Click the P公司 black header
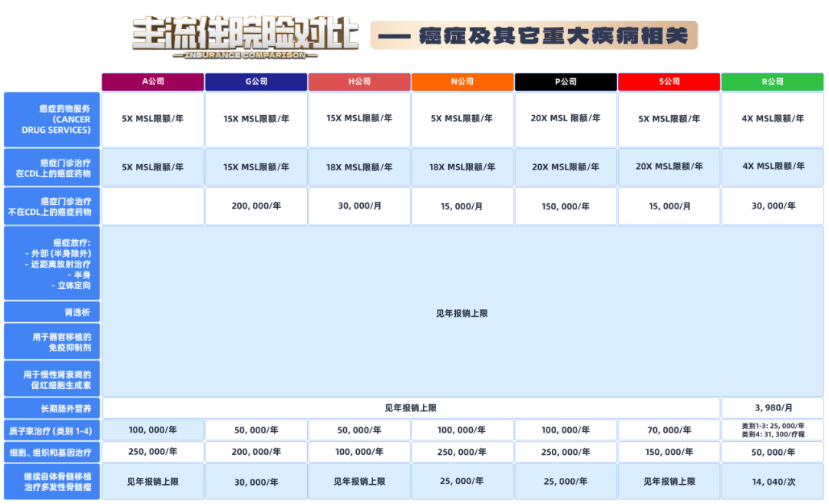 pos(566,81)
